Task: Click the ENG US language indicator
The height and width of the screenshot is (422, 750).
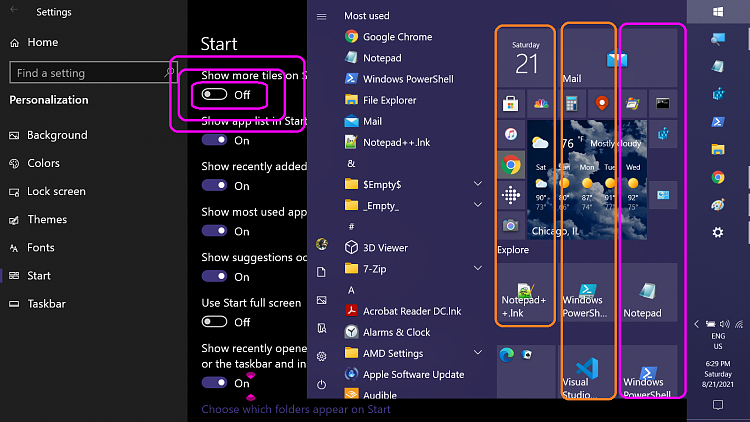Action: [x=717, y=341]
